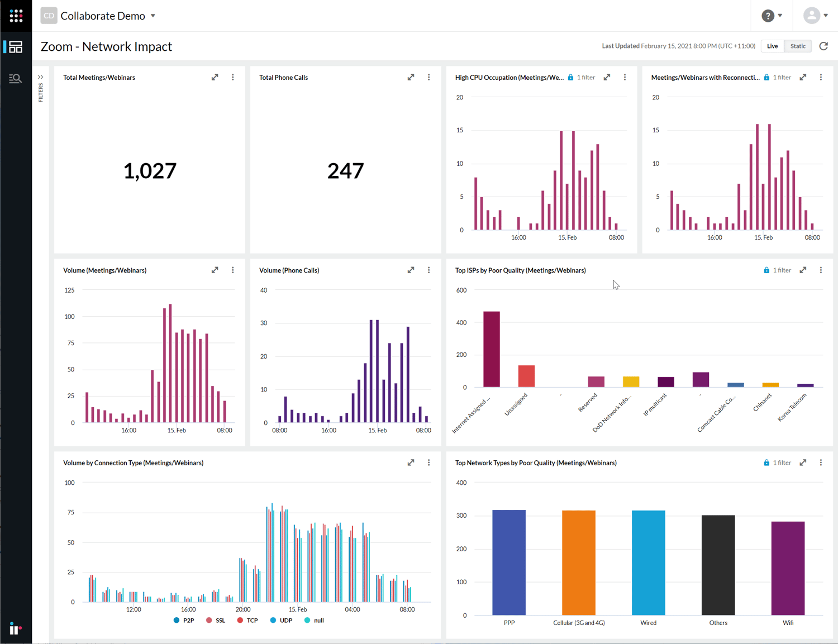This screenshot has width=838, height=644.
Task: Select the Dashboards icon in the left sidebar
Action: tap(16, 47)
